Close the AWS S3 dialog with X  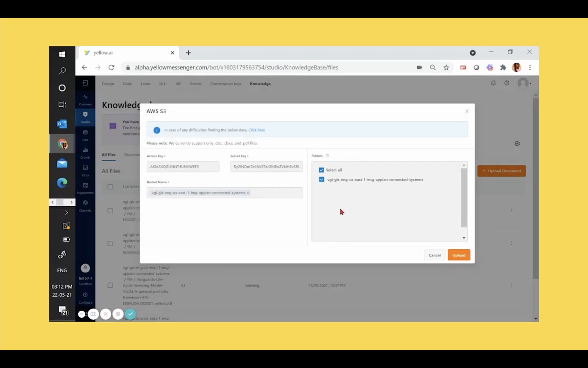point(467,111)
